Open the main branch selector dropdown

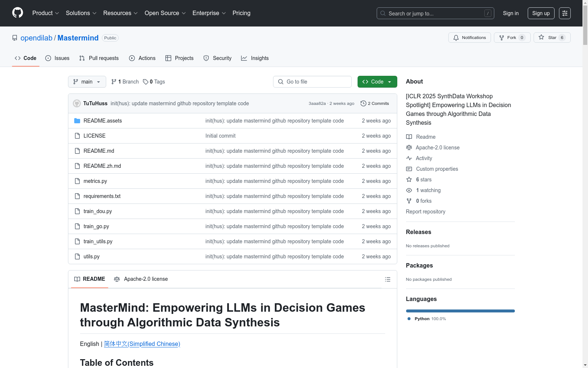[x=87, y=82]
